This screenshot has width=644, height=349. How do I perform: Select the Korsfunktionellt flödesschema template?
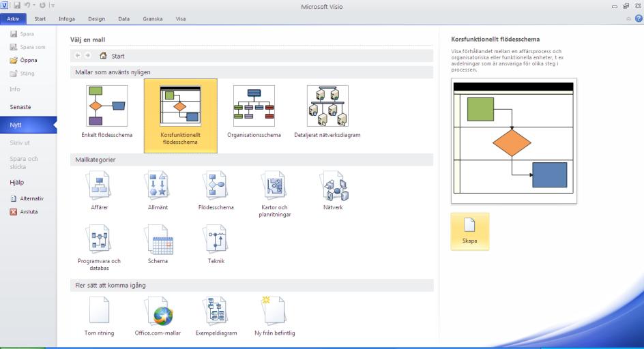(x=180, y=116)
